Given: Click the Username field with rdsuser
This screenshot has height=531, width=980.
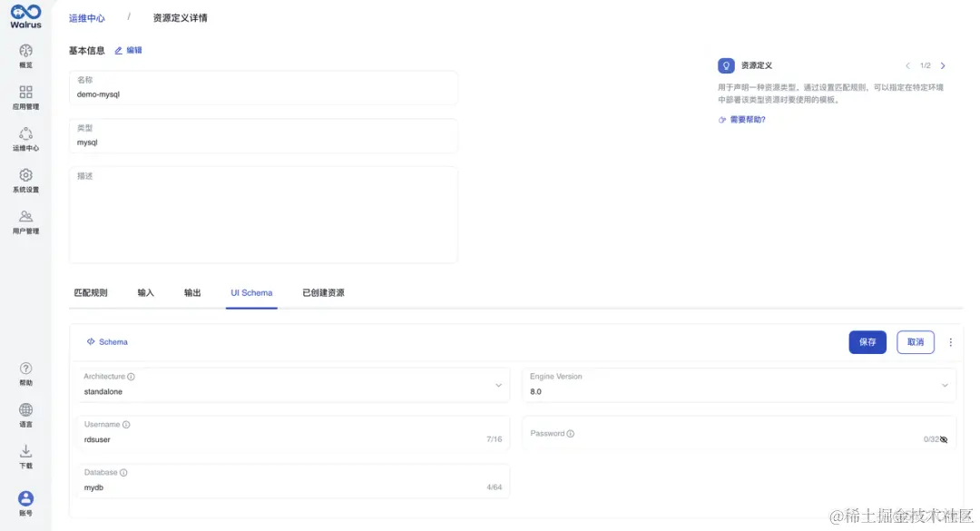Looking at the screenshot, I should point(292,433).
